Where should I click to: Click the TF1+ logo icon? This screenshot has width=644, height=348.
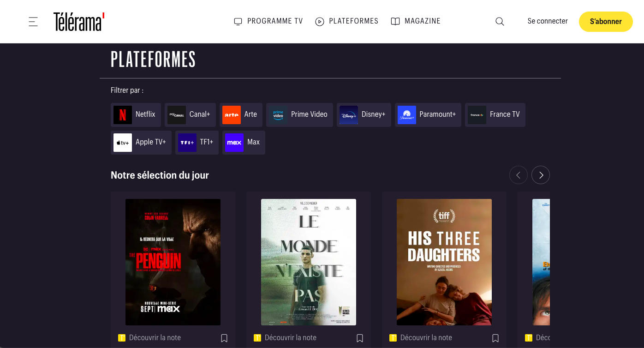187,143
